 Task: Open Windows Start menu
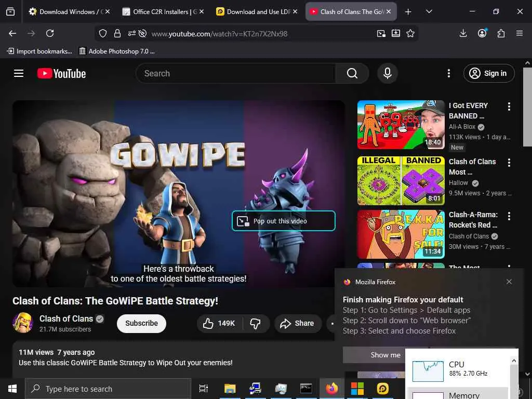point(12,389)
